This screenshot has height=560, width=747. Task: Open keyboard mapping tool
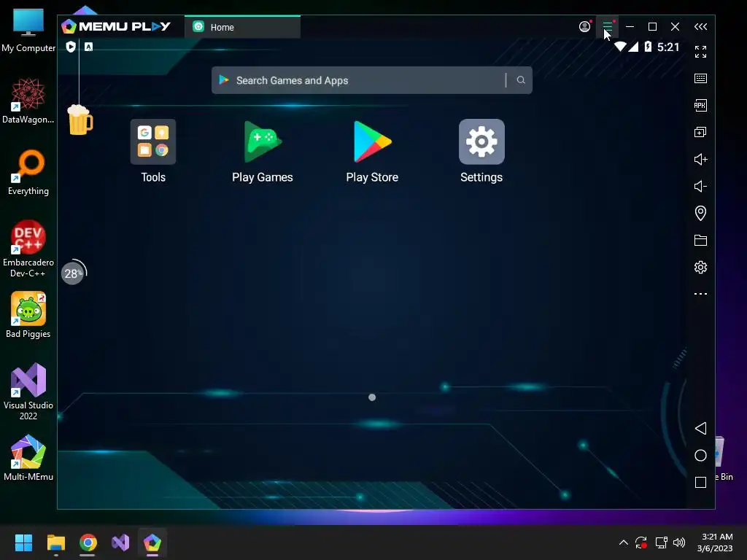(700, 79)
